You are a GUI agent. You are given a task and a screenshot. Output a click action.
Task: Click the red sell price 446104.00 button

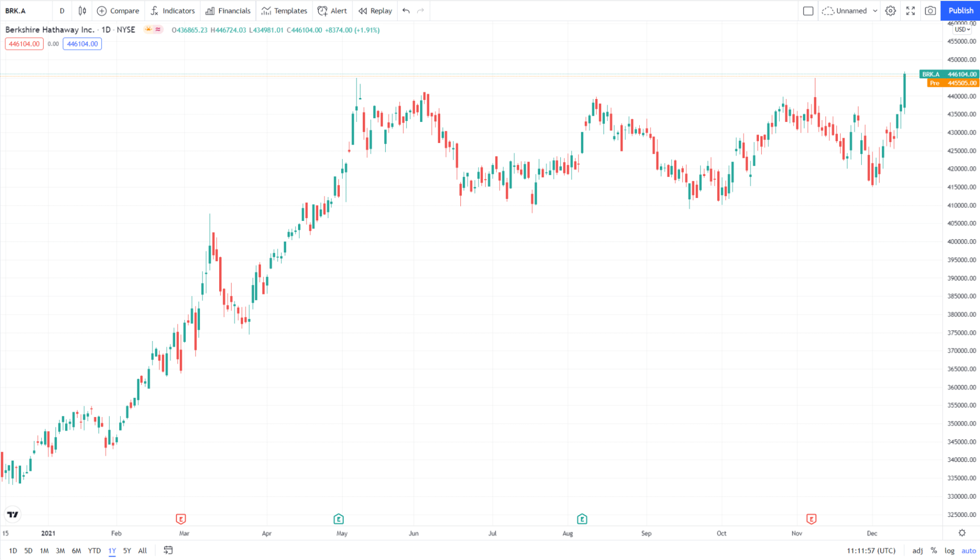(24, 44)
